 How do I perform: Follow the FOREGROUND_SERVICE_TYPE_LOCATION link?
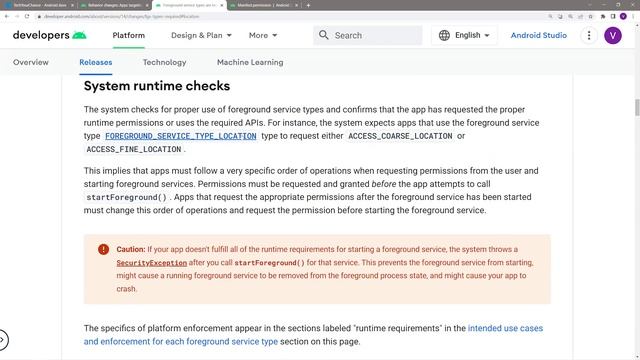[181, 136]
